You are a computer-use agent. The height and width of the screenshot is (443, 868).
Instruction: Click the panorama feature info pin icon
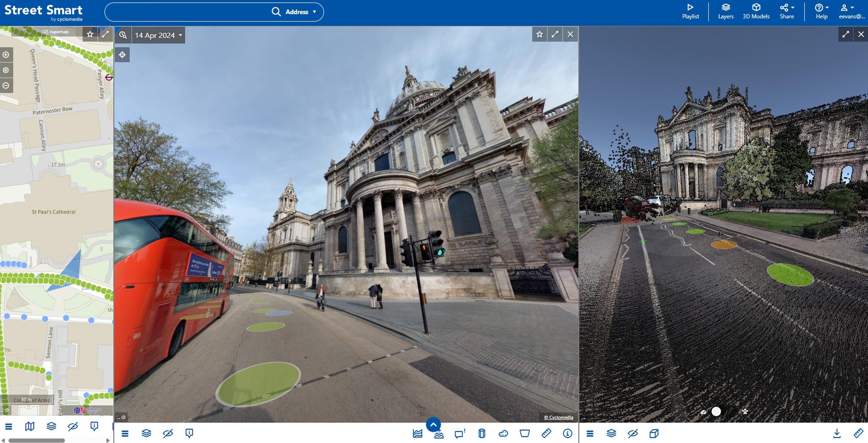(189, 433)
